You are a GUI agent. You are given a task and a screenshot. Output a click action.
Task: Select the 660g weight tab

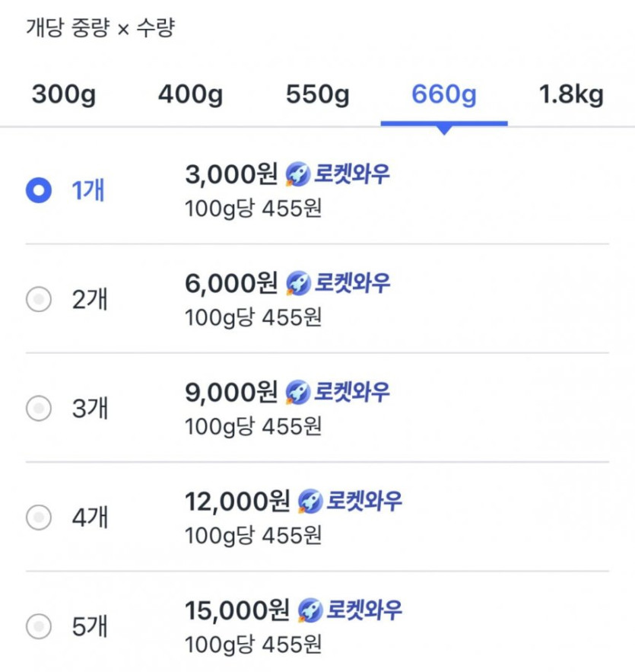point(444,96)
